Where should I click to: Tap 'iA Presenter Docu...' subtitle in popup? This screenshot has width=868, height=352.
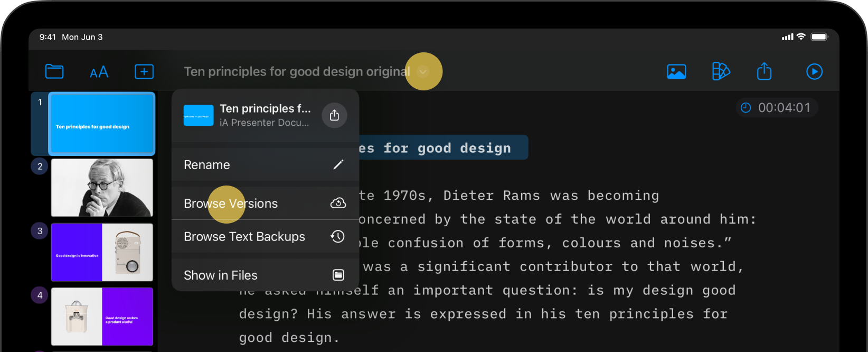[265, 123]
